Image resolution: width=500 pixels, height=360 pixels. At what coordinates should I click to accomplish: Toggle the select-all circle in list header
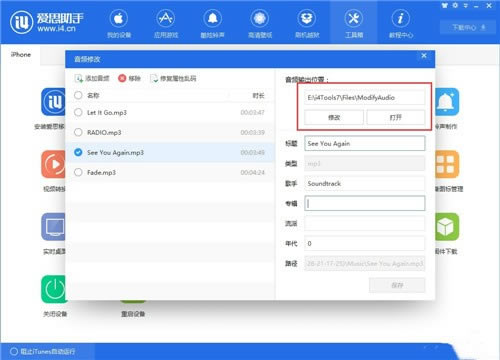[78, 95]
